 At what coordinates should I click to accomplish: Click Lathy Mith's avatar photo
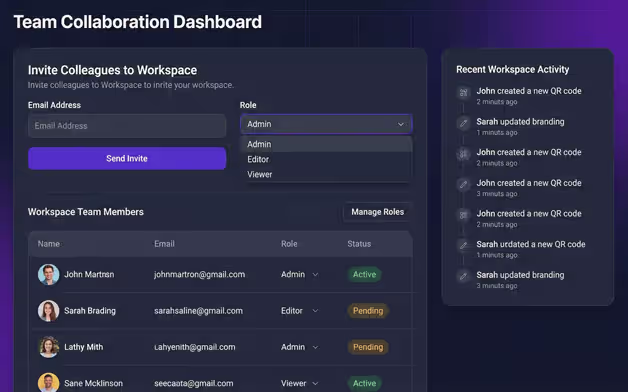point(48,347)
